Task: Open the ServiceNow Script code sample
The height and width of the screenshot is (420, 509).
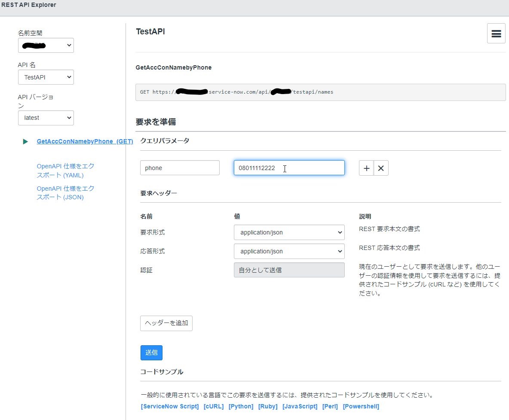Action: coord(169,406)
